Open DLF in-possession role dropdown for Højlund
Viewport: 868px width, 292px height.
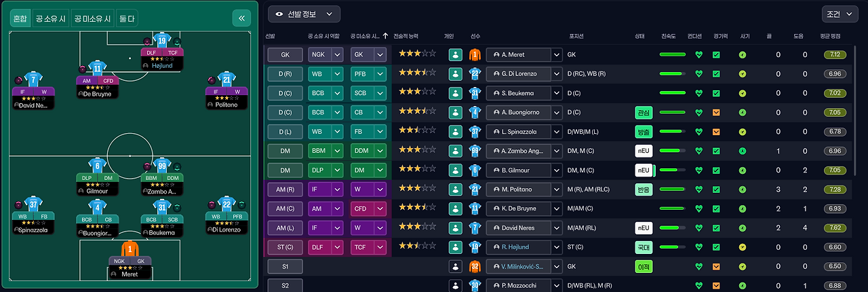coord(325,247)
